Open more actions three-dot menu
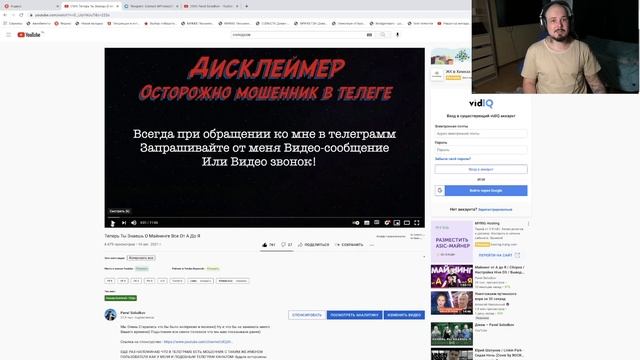Screen dimensions: 640x360 372,245
